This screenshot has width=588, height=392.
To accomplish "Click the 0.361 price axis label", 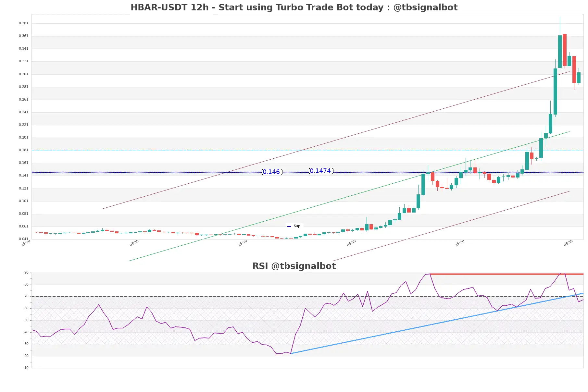I will pyautogui.click(x=23, y=36).
